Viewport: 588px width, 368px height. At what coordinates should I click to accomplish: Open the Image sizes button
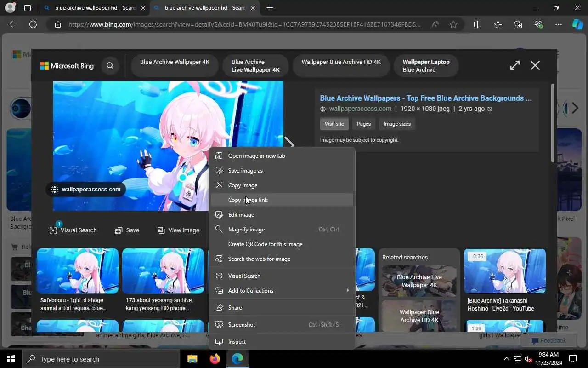click(x=397, y=124)
